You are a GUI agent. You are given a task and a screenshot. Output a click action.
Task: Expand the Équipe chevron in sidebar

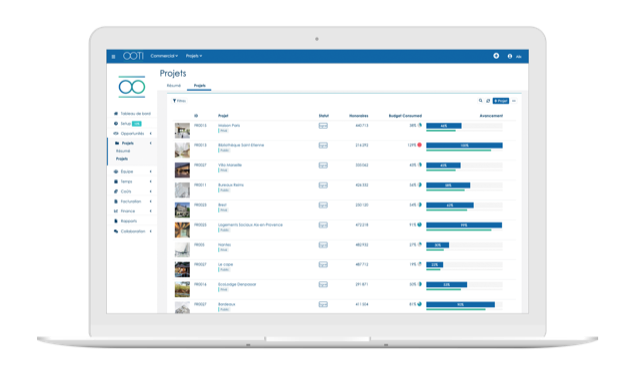(151, 171)
